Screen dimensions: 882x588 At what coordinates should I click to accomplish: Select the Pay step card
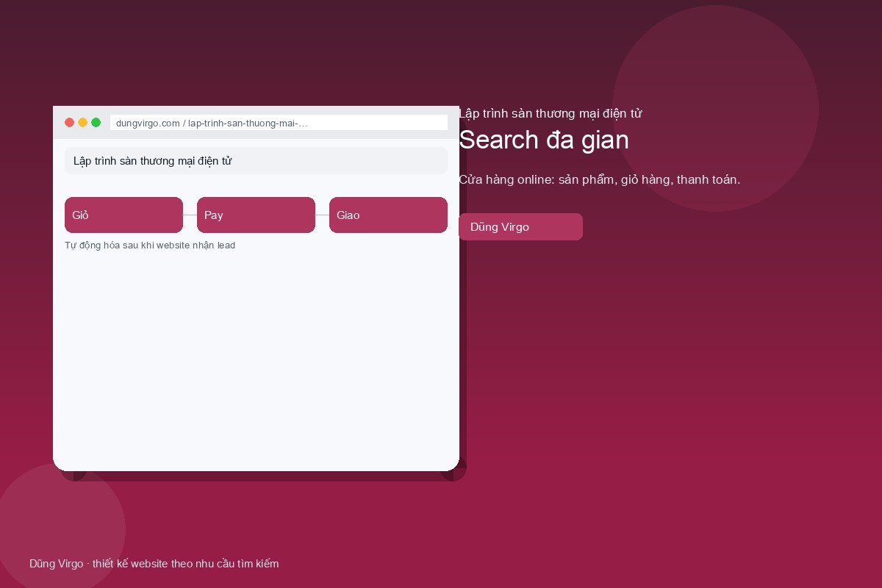256,215
